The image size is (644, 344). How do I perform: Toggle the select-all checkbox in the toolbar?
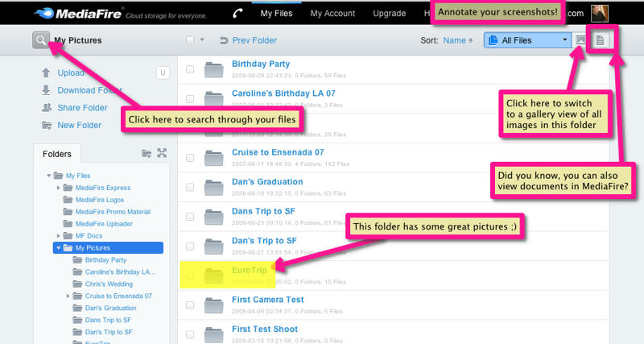pos(190,39)
